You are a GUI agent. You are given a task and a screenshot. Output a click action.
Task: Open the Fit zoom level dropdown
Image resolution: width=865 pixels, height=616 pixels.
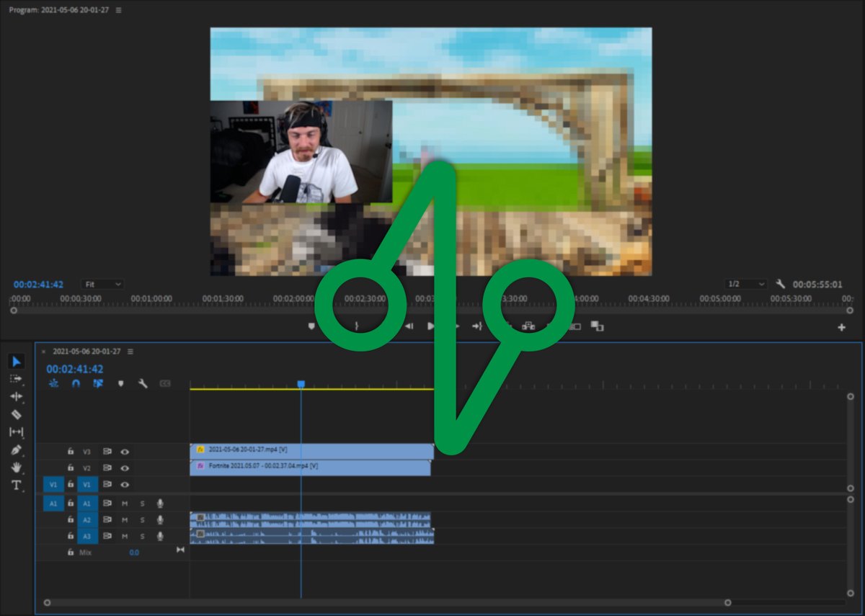(102, 285)
